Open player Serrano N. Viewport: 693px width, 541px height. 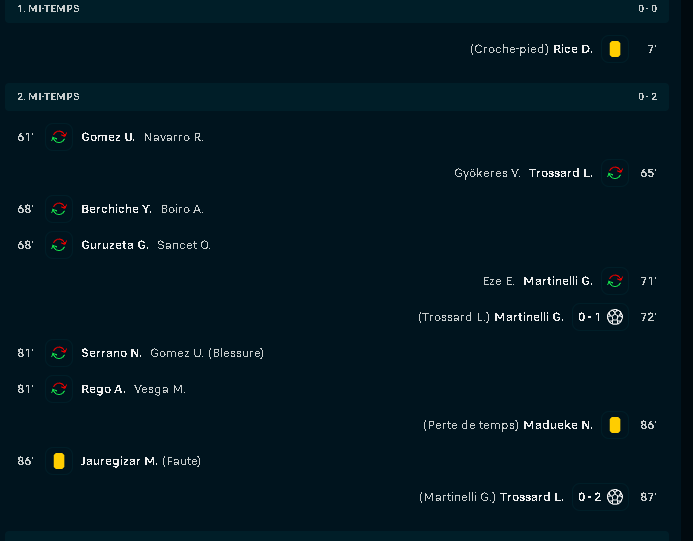click(111, 353)
